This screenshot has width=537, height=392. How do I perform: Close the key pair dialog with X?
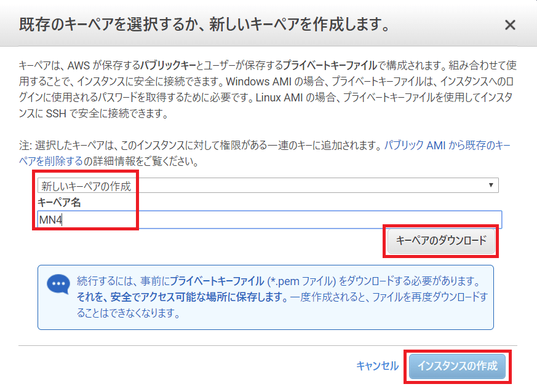click(509, 25)
